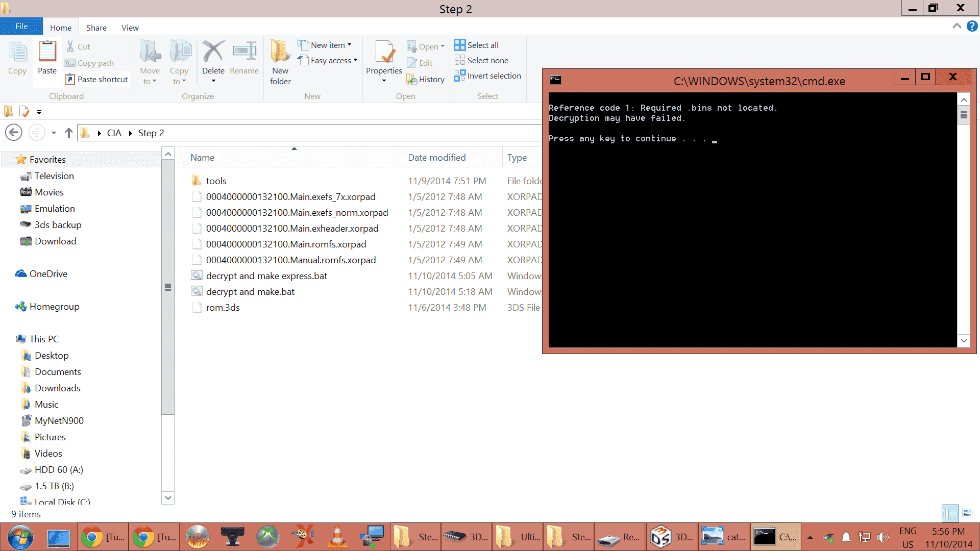Select the rom.3ds file

point(223,307)
